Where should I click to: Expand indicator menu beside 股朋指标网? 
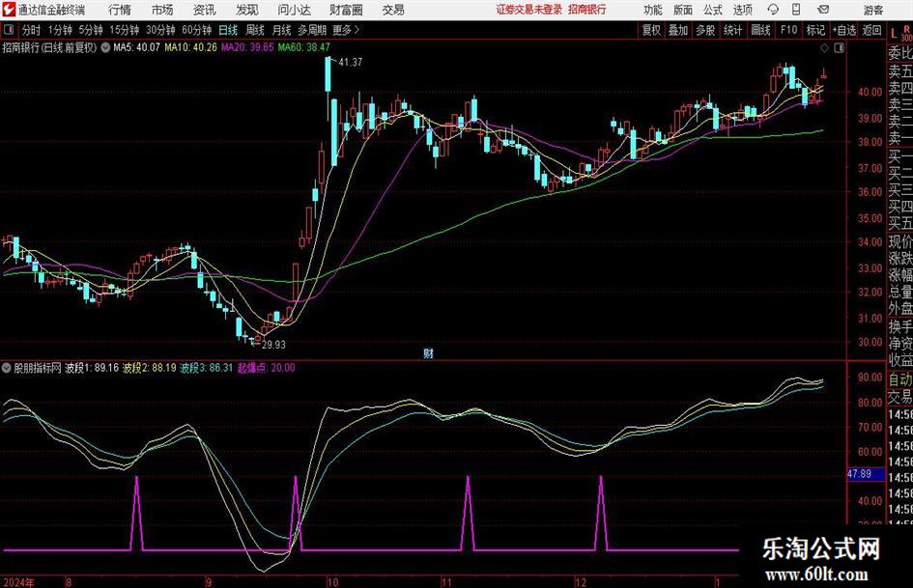7,368
